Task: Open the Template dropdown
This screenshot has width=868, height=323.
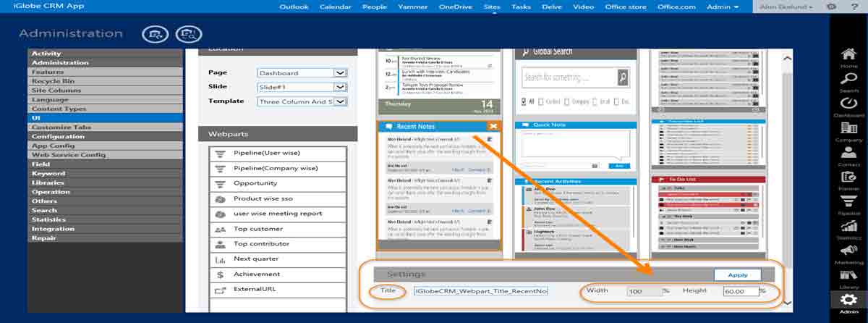Action: (x=302, y=101)
